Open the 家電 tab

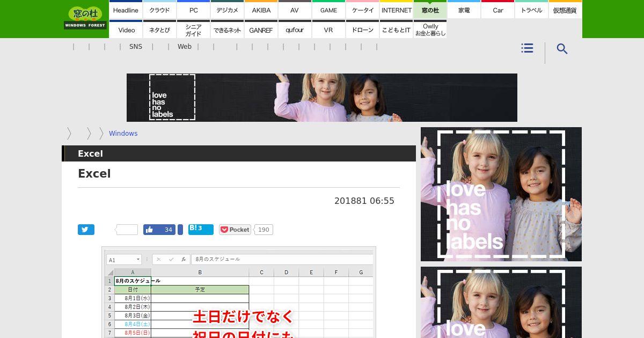(x=464, y=10)
